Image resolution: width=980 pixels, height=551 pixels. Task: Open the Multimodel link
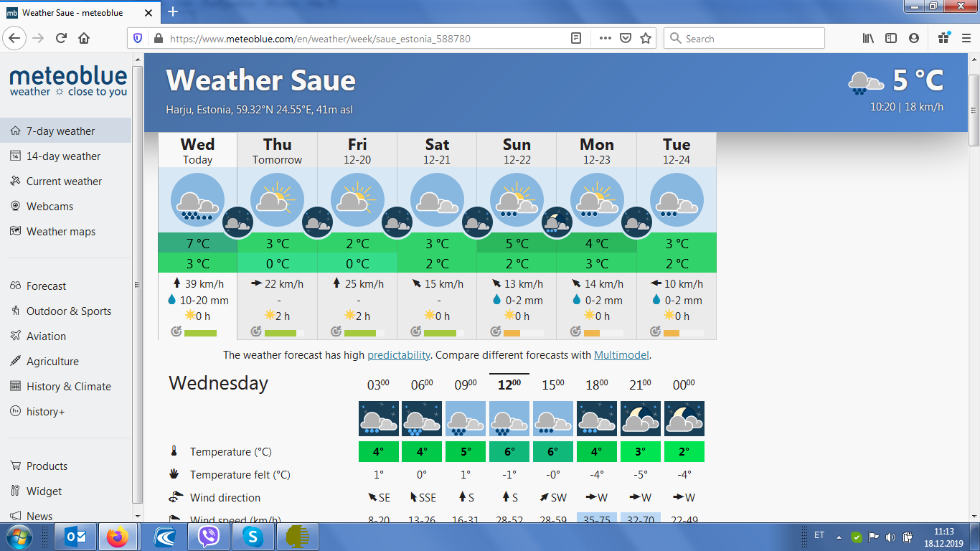pos(621,355)
